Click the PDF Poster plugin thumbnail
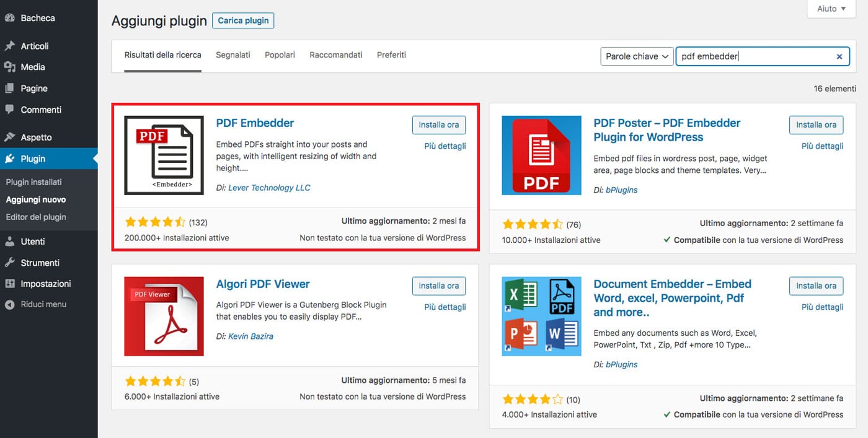 click(542, 155)
